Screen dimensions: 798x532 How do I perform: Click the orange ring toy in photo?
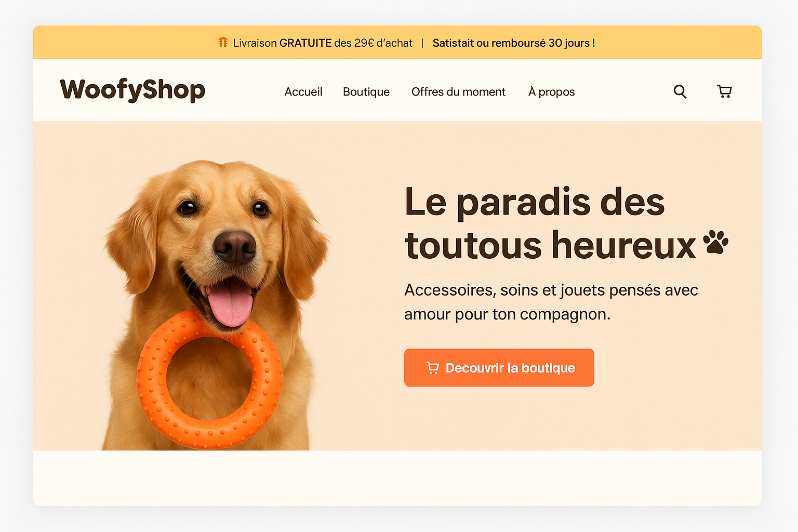pyautogui.click(x=209, y=380)
